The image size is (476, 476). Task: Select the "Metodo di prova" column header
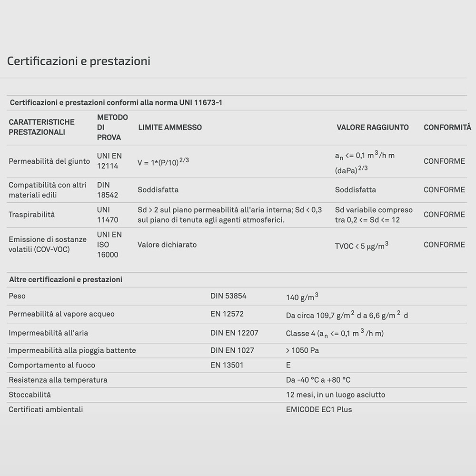click(x=112, y=127)
